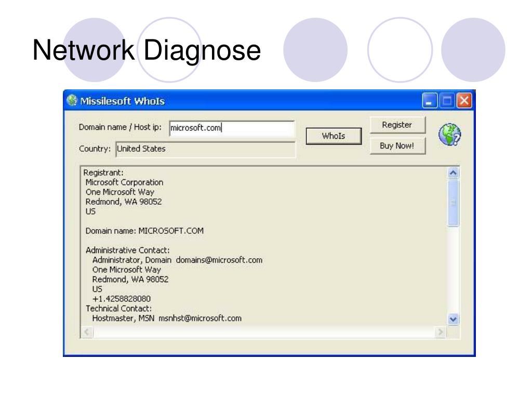Maximize the Missilesoft WhoIs window
Image resolution: width=532 pixels, height=399 pixels.
point(447,101)
